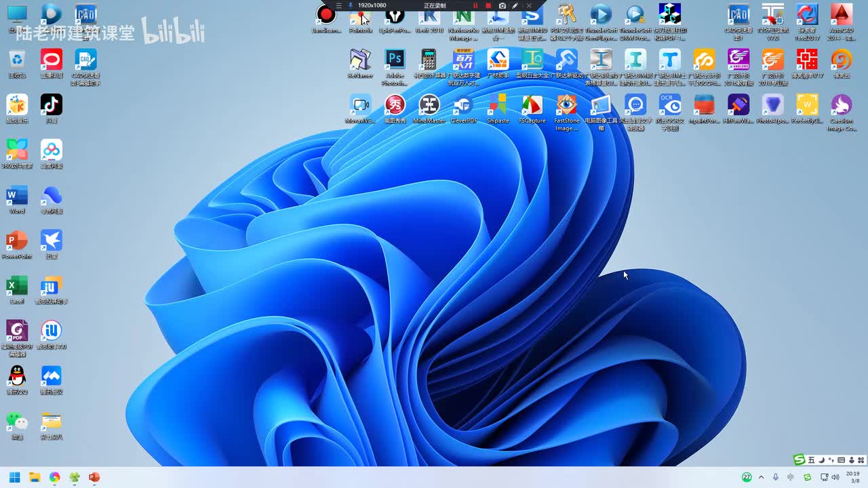The image size is (868, 488).
Task: Pause the screen recording
Action: tap(475, 5)
